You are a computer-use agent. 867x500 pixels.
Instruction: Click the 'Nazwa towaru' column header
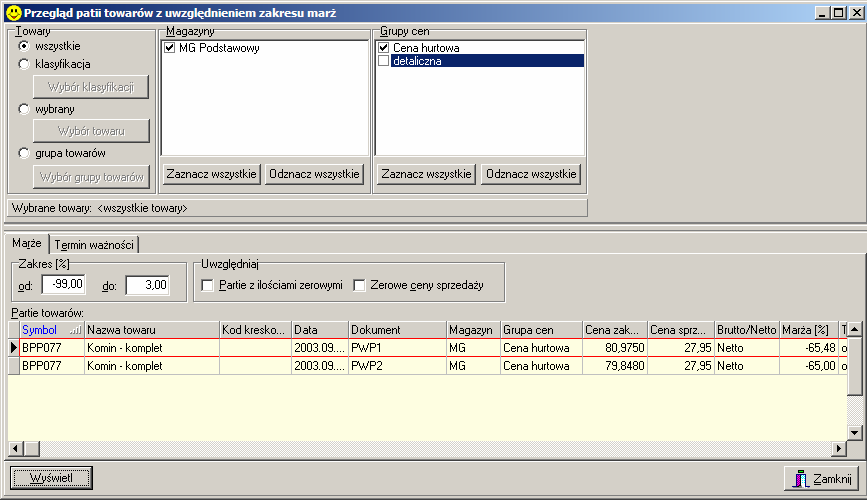pos(152,330)
